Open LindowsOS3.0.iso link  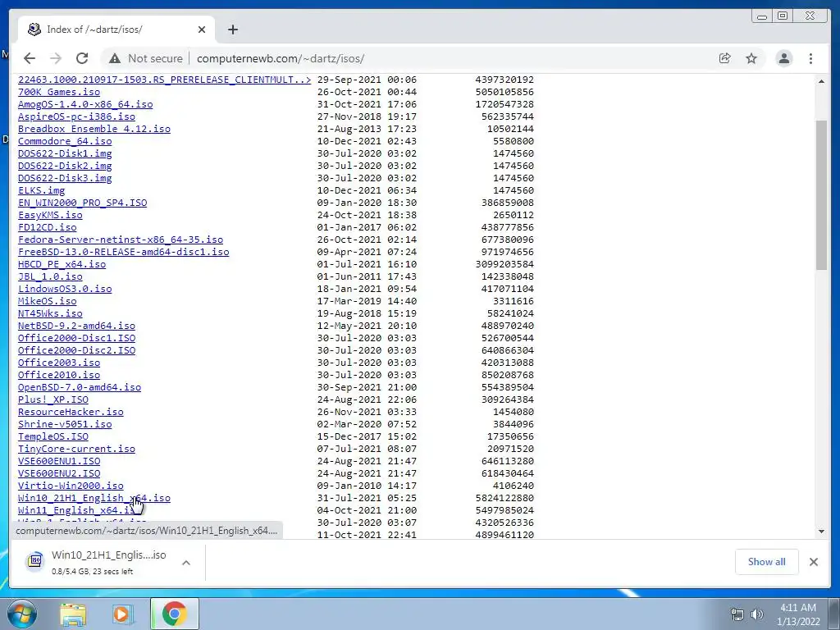coord(65,290)
